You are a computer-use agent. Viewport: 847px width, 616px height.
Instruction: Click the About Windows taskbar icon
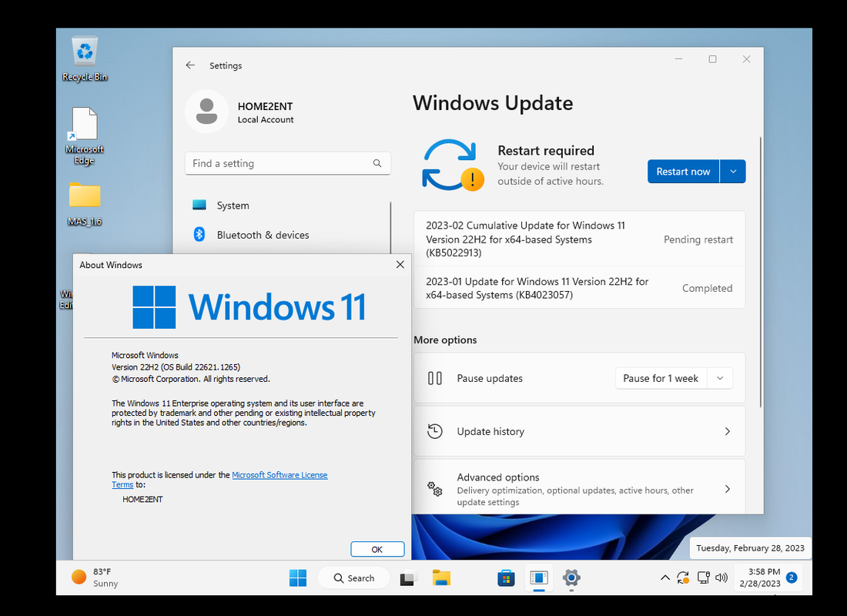pyautogui.click(x=538, y=577)
